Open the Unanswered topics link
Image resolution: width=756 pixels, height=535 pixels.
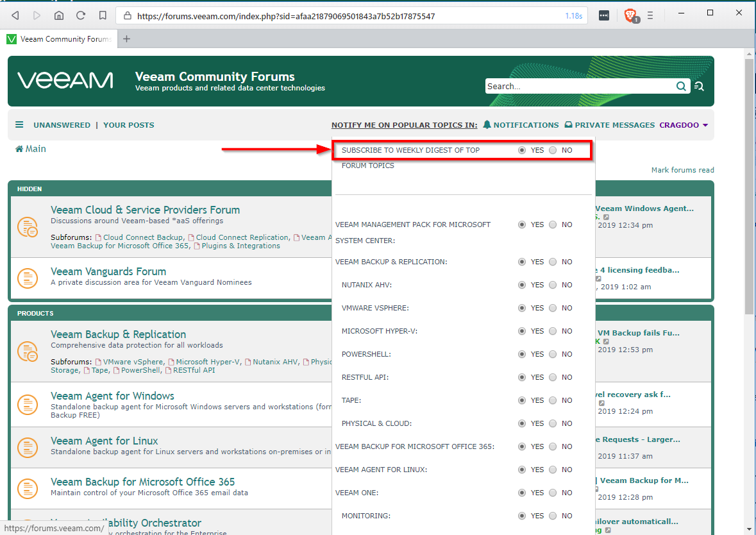(x=62, y=125)
